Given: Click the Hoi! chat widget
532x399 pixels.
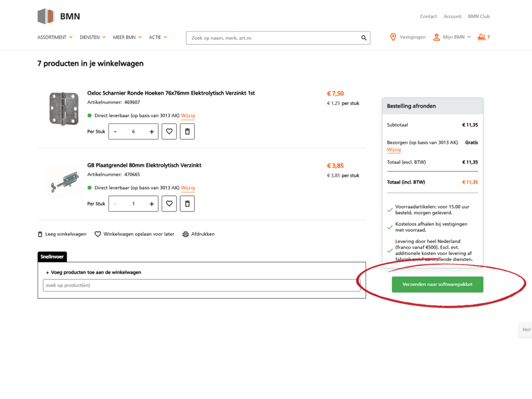Looking at the screenshot, I should 526,329.
